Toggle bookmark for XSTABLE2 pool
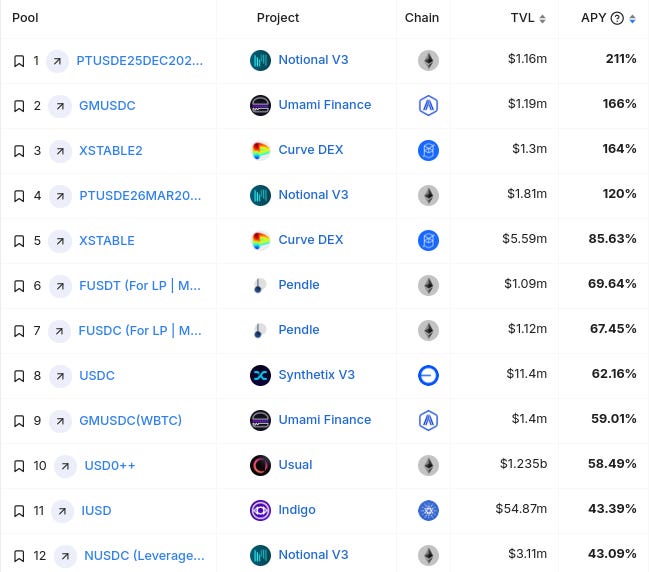 (x=19, y=151)
